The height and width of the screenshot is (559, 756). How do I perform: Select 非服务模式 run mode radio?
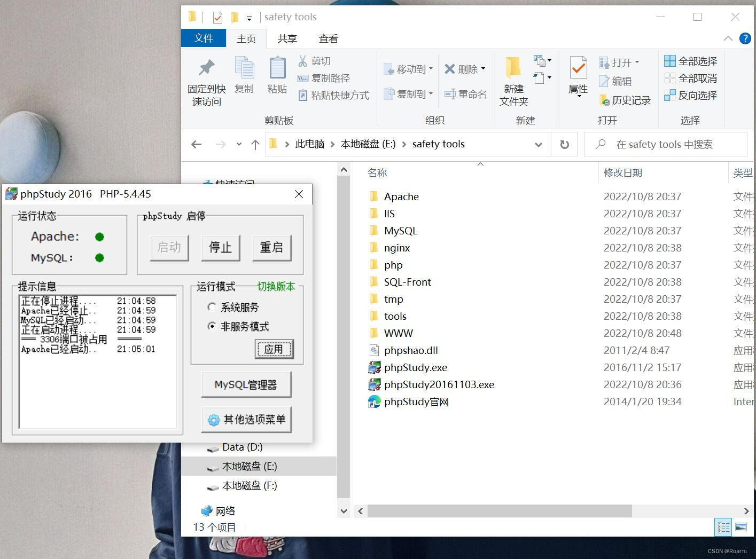[212, 326]
